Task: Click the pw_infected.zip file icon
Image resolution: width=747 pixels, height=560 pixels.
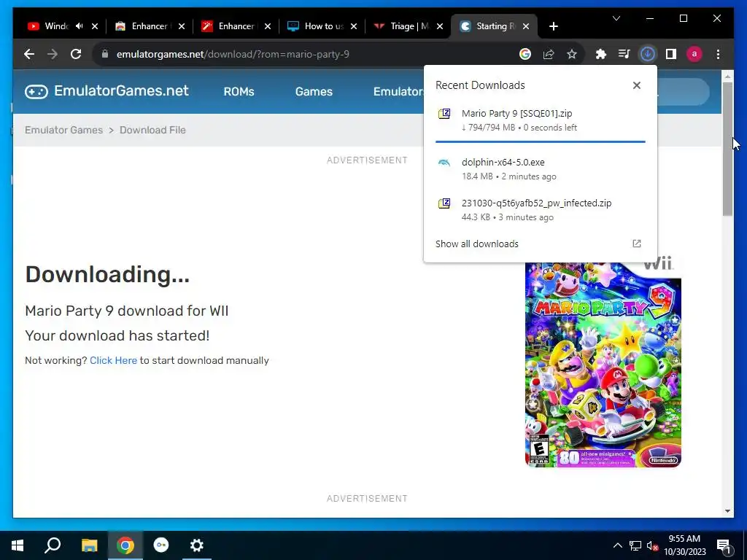Action: (444, 204)
